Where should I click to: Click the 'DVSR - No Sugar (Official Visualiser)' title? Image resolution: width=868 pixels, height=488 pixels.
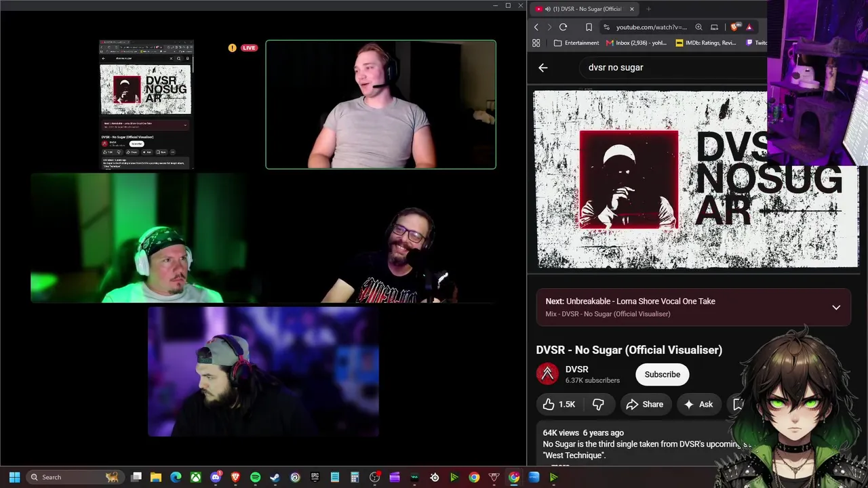[x=629, y=350]
